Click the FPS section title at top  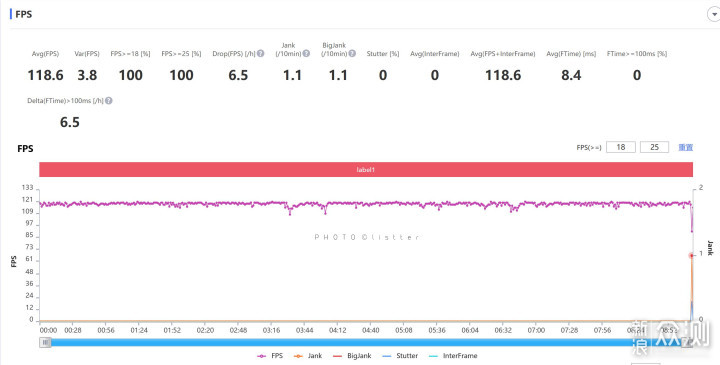pyautogui.click(x=23, y=14)
